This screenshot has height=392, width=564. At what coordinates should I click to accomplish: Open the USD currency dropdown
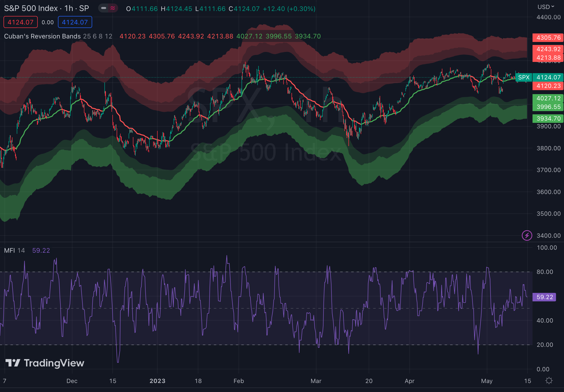(546, 7)
